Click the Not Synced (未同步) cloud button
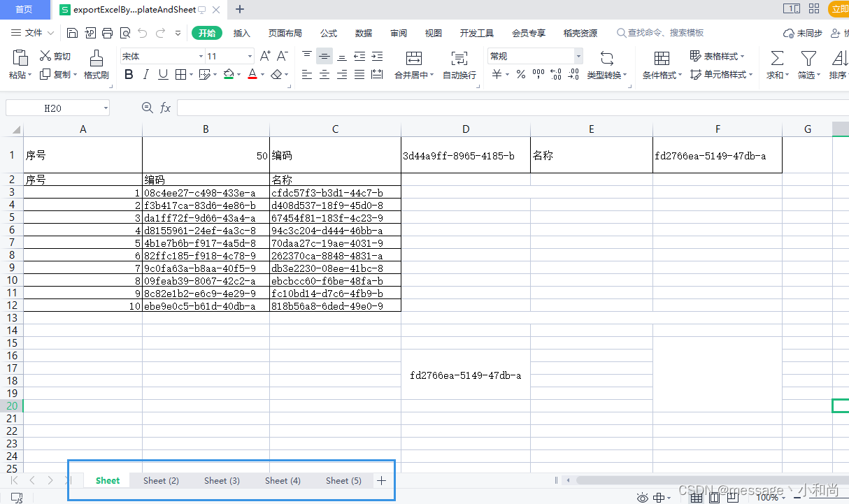 (802, 33)
